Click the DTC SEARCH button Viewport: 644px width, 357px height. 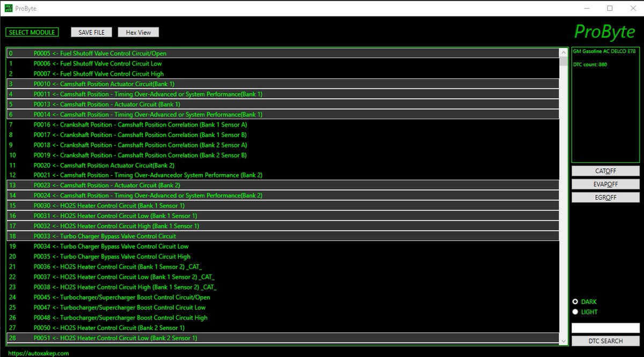pos(605,341)
